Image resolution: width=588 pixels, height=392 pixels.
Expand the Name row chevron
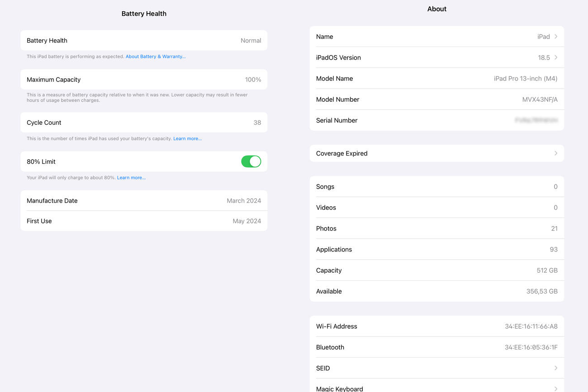556,37
